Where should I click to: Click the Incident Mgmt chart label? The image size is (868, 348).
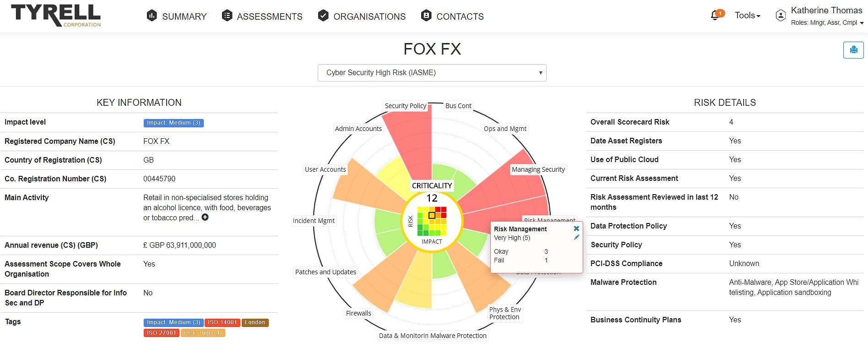(314, 221)
